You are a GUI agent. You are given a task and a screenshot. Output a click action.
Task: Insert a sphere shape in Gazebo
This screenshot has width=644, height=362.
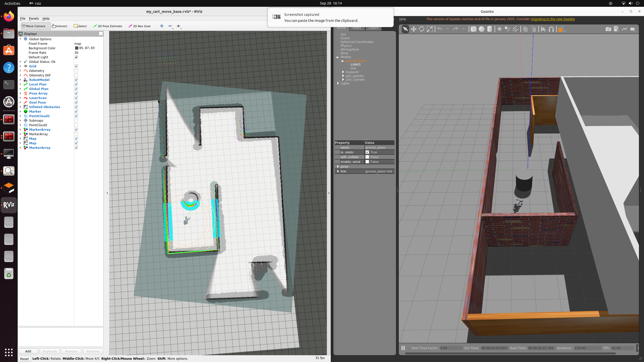(481, 29)
